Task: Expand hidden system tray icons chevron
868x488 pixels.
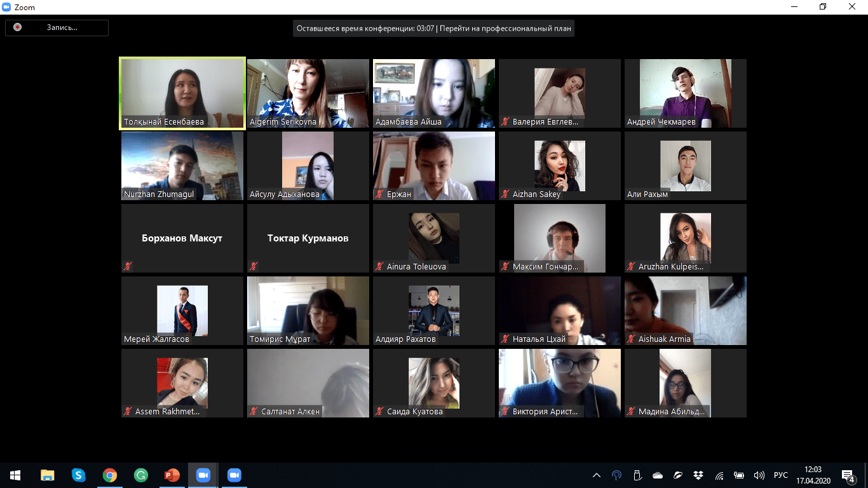Action: 597,475
